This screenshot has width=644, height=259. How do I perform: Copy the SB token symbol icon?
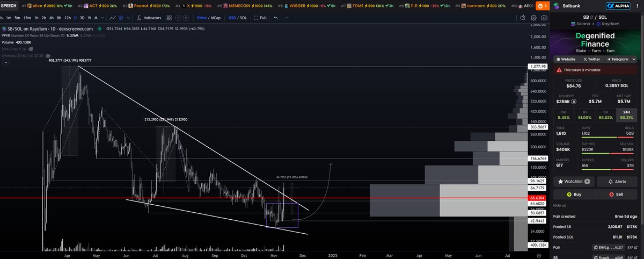pyautogui.click(x=591, y=17)
